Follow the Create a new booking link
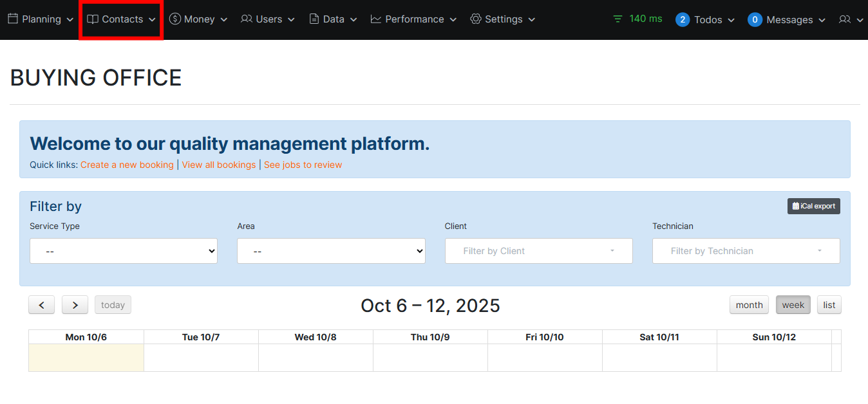The height and width of the screenshot is (404, 868). [127, 165]
